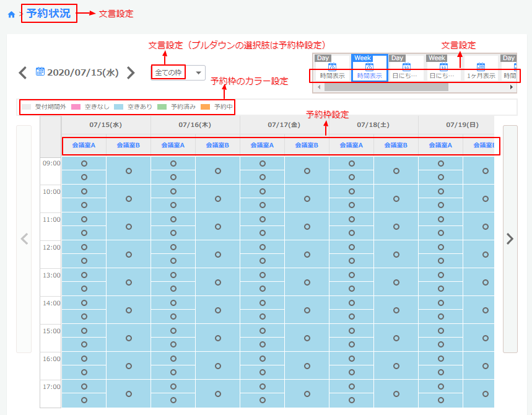532x415 pixels.
Task: Go to previous date with left chevron
Action: (x=23, y=73)
